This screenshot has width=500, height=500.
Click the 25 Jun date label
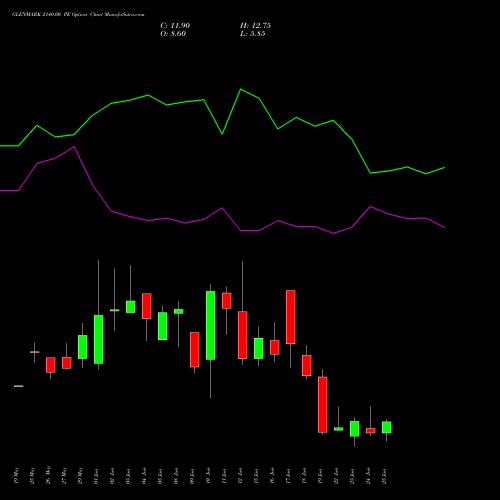click(385, 476)
